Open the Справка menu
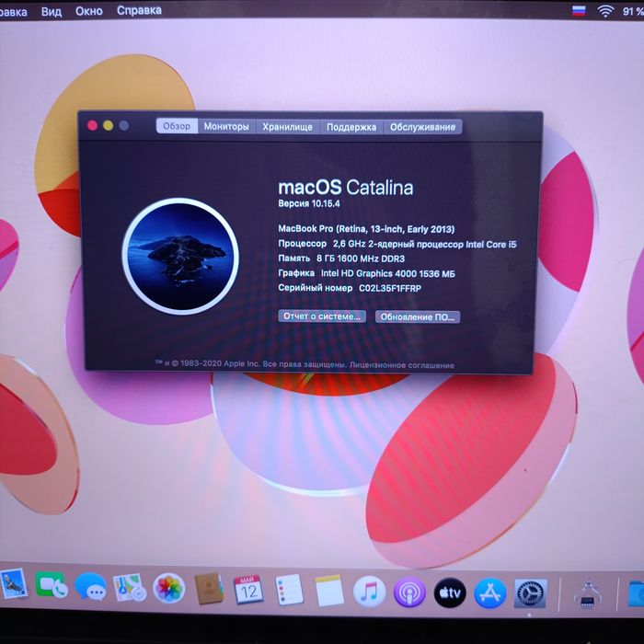The image size is (644, 644). 139,10
